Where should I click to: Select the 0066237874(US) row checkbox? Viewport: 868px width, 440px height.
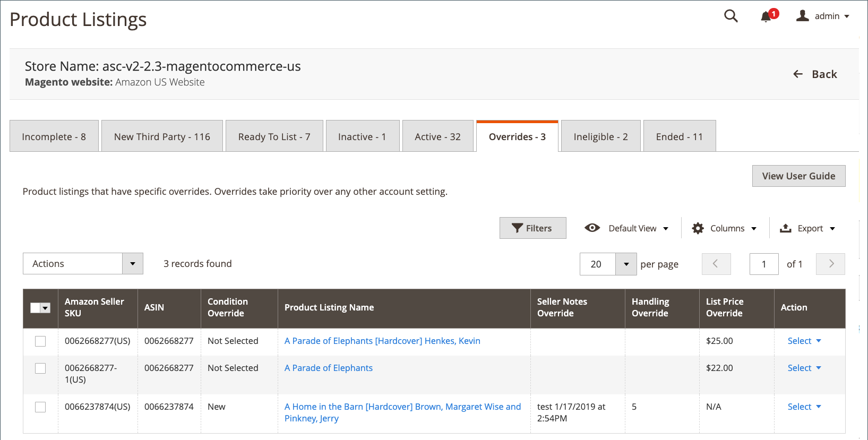click(40, 407)
